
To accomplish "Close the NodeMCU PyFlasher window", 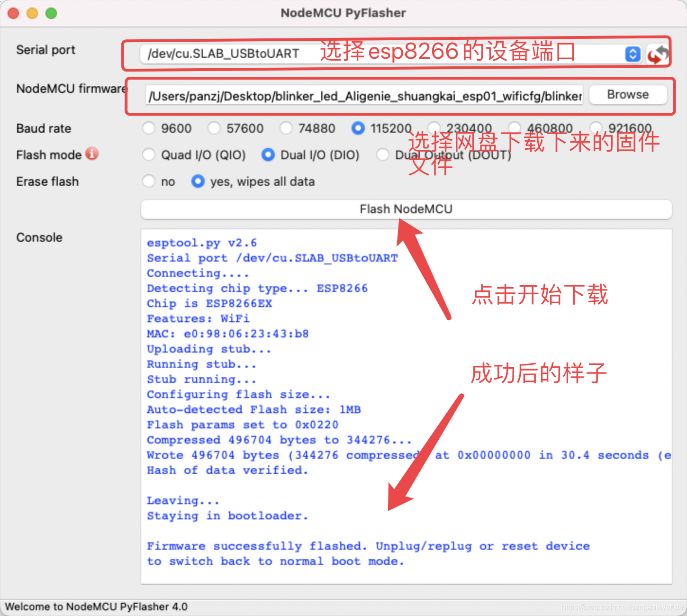I will tap(13, 13).
